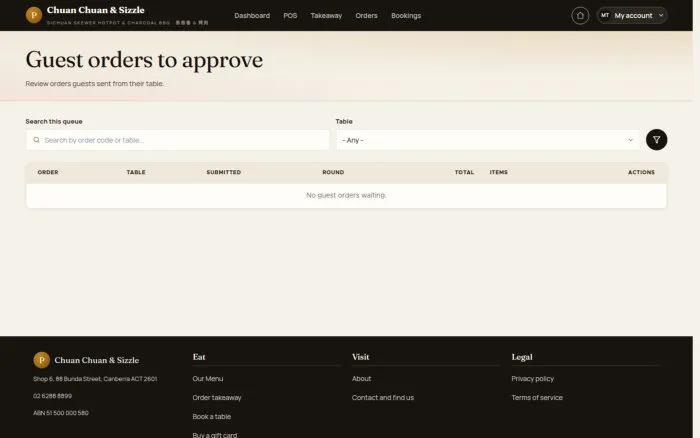Click the 'Guest orders to approve' heading
The height and width of the screenshot is (438, 700).
(144, 60)
